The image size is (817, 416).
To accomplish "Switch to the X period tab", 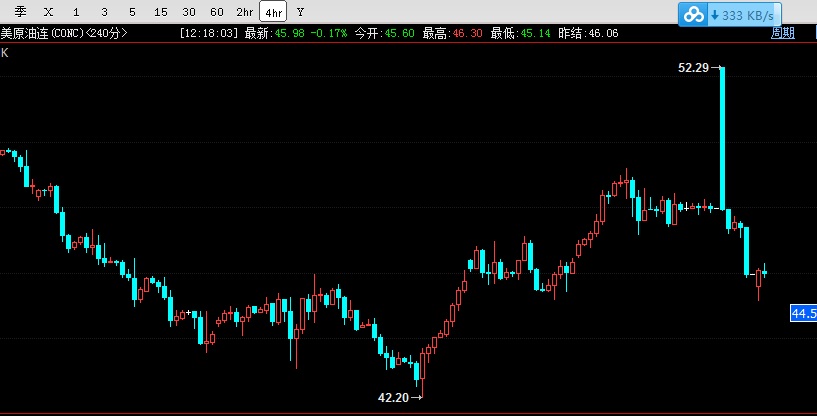I will tap(48, 12).
